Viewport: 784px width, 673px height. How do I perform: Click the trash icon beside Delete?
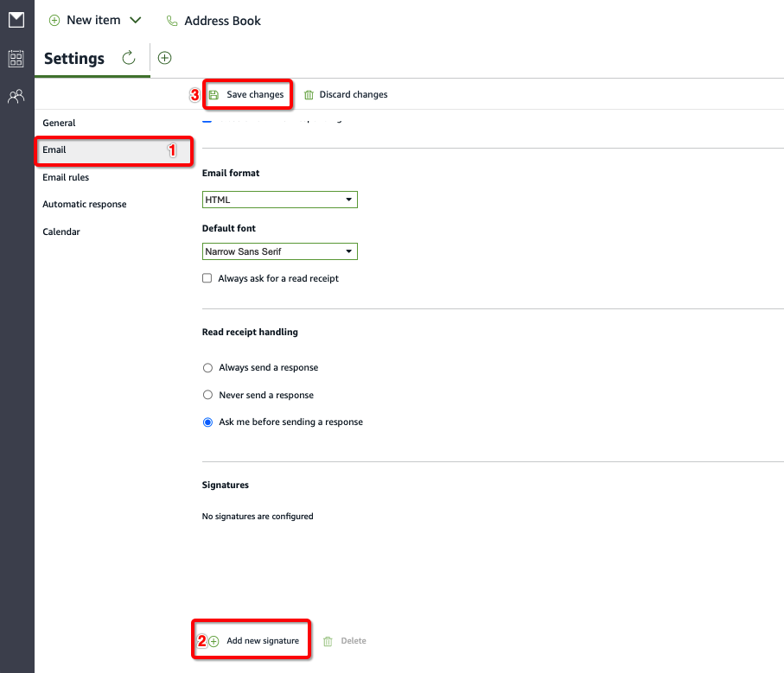pos(328,639)
